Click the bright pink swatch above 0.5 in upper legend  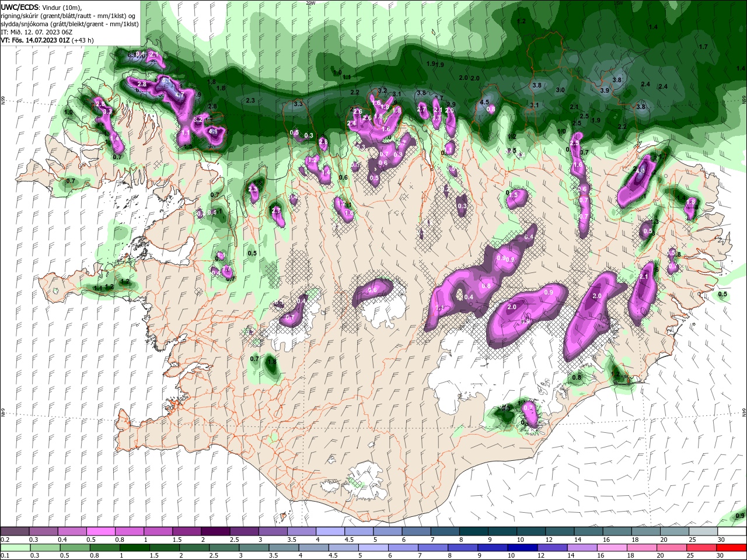coord(100,531)
